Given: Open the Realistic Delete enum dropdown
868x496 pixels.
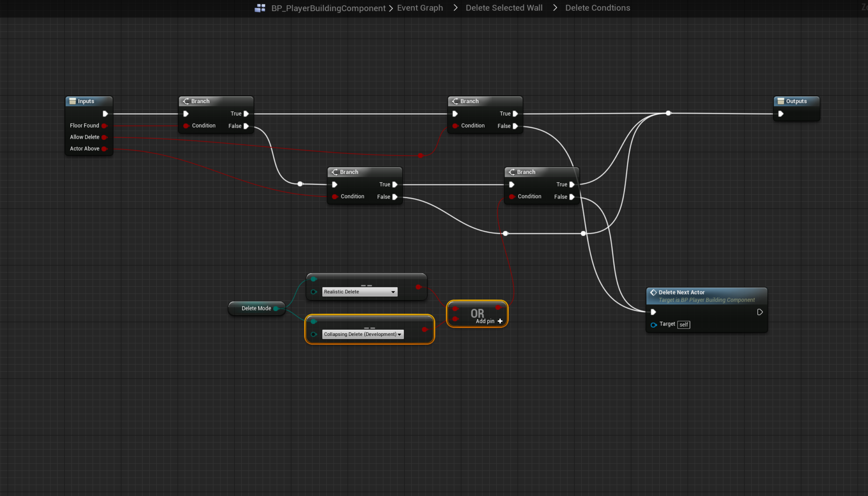Looking at the screenshot, I should [359, 292].
